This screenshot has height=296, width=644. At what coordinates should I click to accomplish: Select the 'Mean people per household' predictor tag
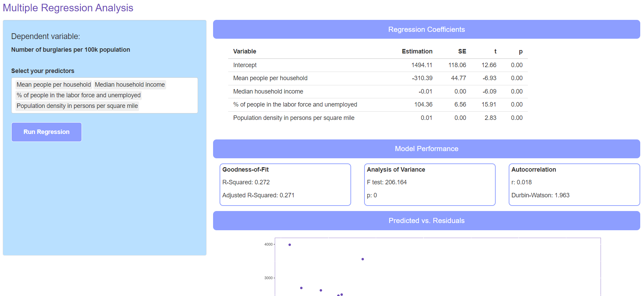(54, 85)
